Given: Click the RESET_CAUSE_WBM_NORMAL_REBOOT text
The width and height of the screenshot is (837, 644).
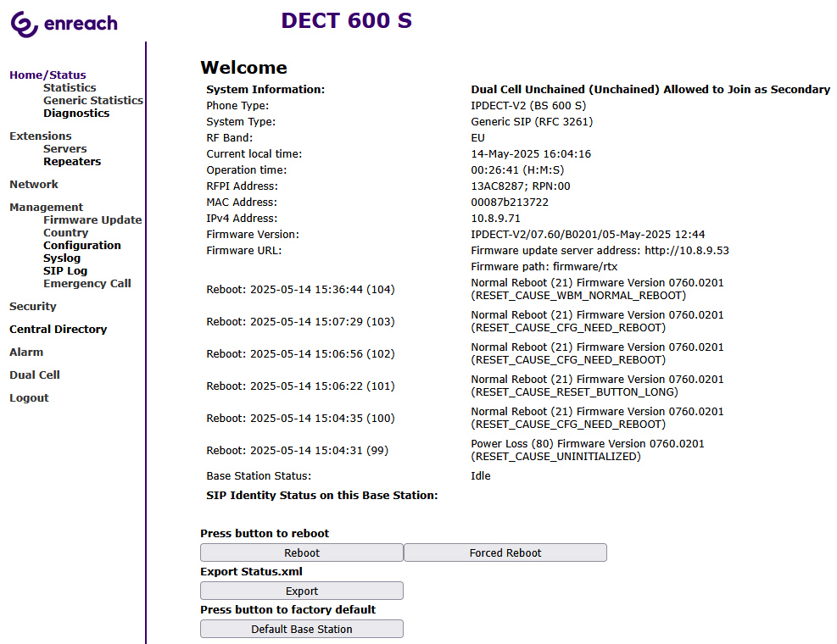Looking at the screenshot, I should coord(578,296).
